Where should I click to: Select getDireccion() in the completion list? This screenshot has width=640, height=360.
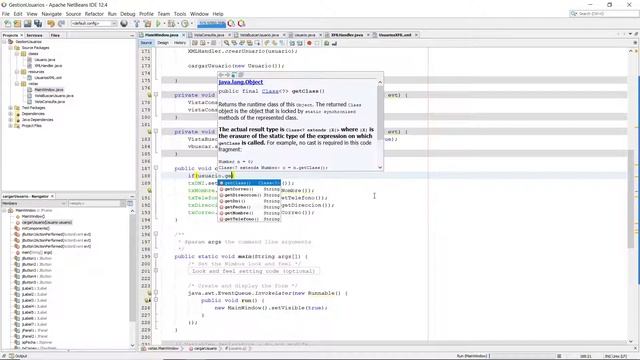(249, 195)
